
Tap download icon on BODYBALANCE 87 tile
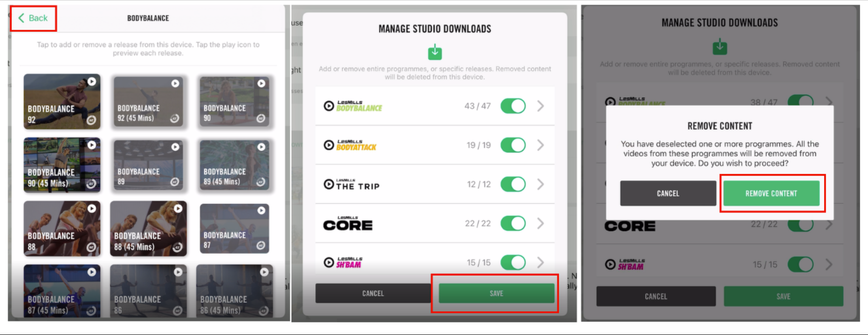tap(261, 245)
